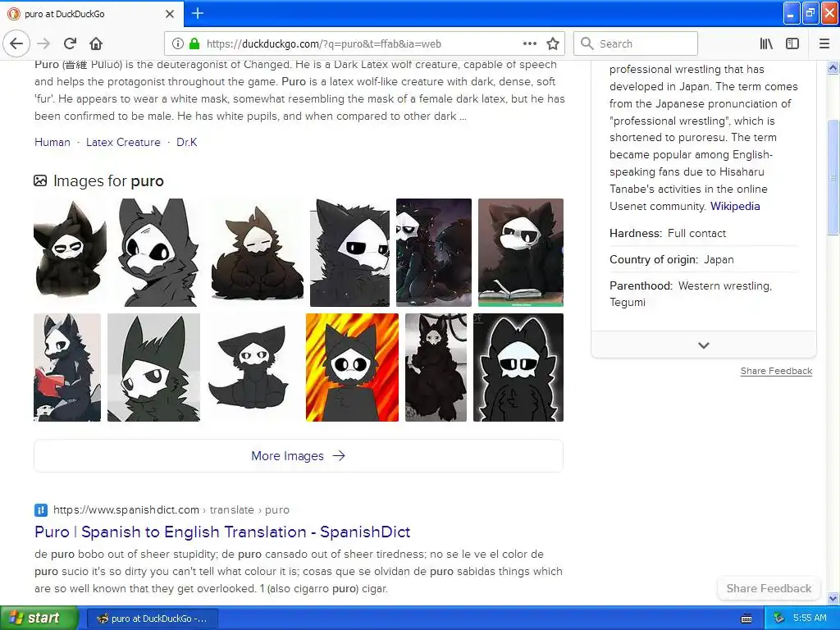
Task: Open 'Puro | Spanish to English Translation' result
Action: [x=222, y=532]
